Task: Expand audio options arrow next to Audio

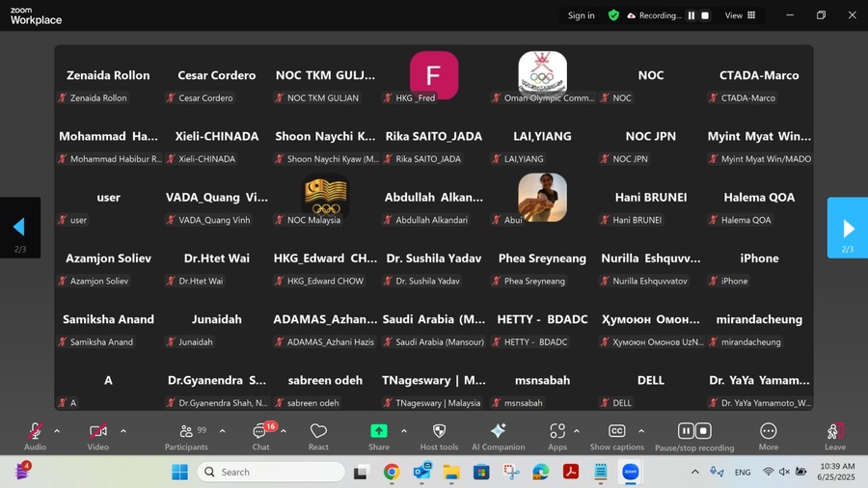Action: 57,431
